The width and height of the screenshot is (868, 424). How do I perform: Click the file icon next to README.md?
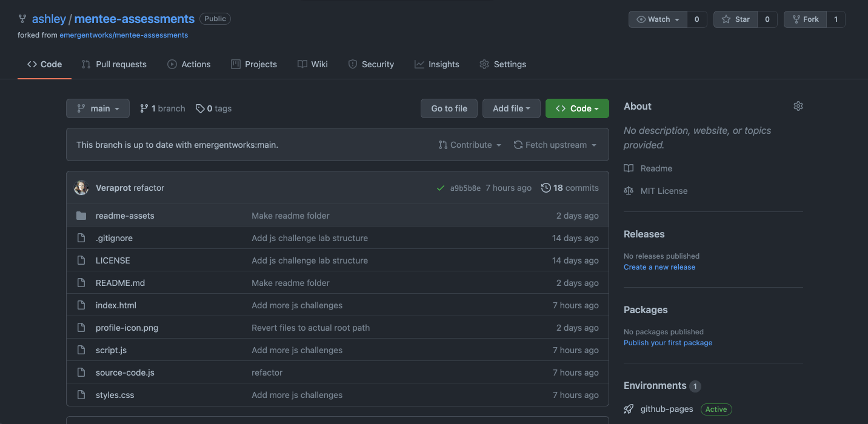(x=81, y=283)
